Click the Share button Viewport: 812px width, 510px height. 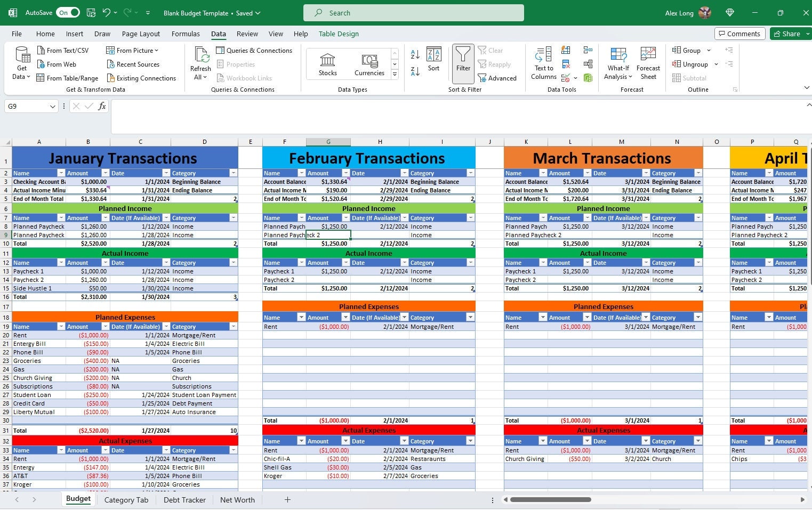[789, 34]
